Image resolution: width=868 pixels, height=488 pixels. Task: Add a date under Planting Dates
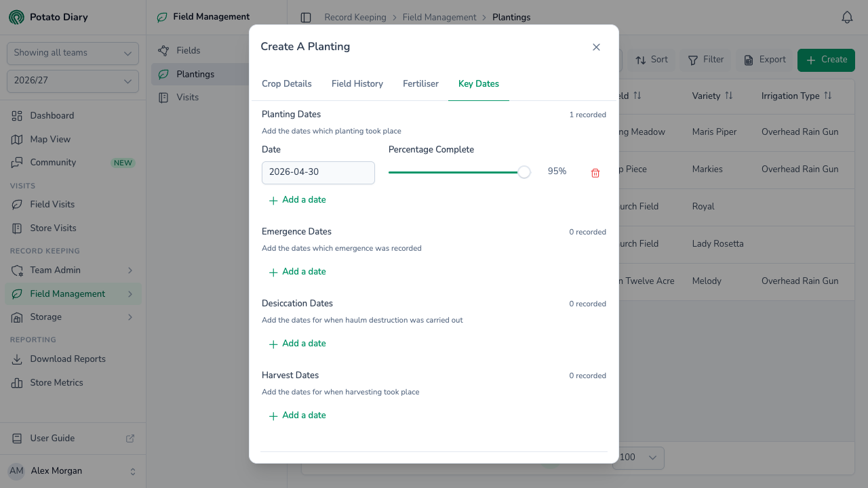tap(298, 200)
